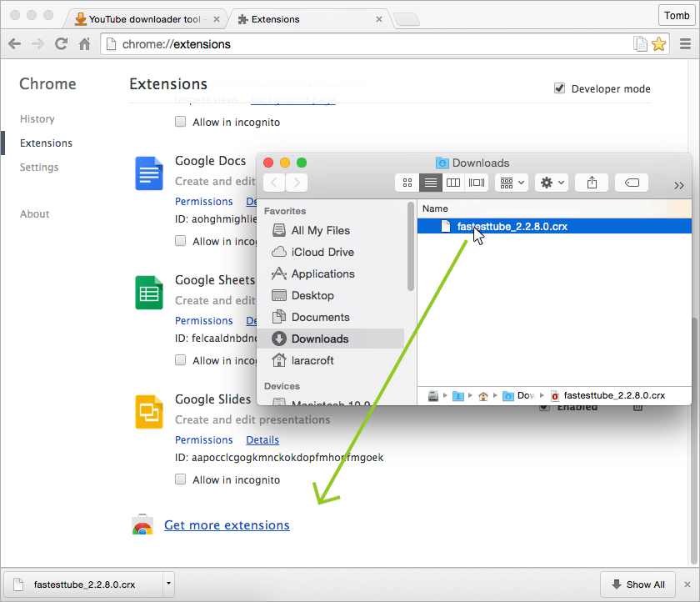This screenshot has width=700, height=602.
Task: Click Chrome's back navigation arrow
Action: point(15,43)
